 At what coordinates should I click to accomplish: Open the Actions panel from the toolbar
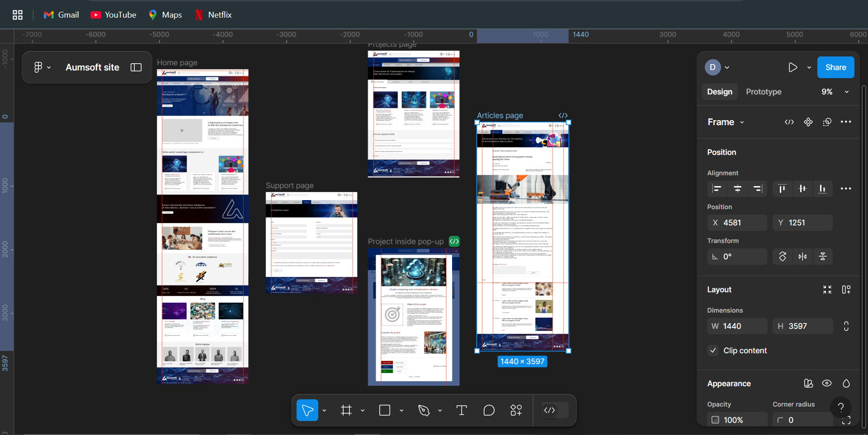(516, 410)
